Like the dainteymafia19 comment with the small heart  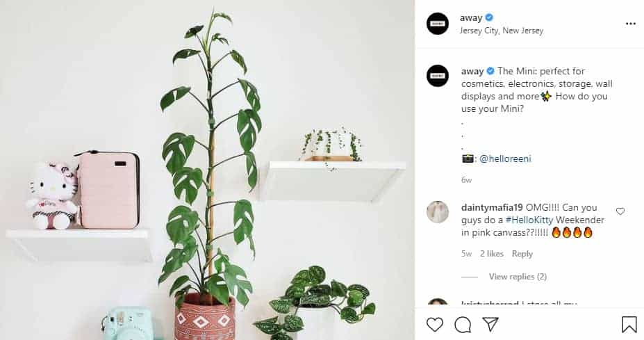click(x=620, y=211)
